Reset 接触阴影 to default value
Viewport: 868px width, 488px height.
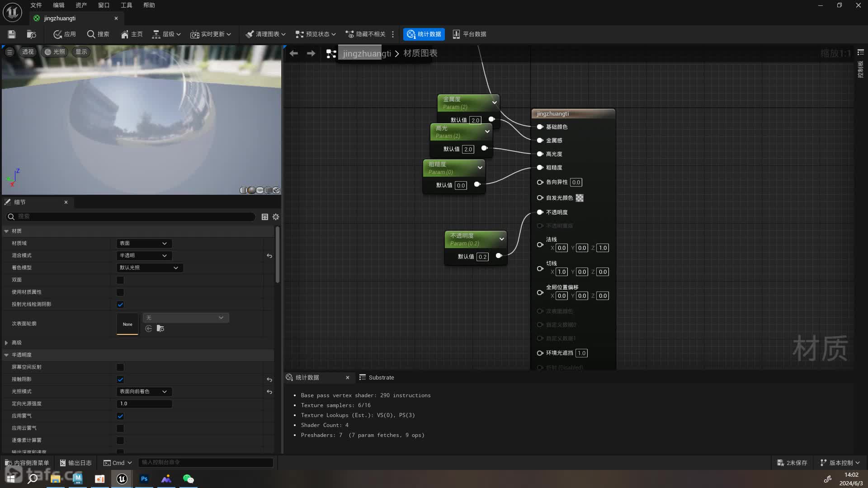(x=269, y=380)
